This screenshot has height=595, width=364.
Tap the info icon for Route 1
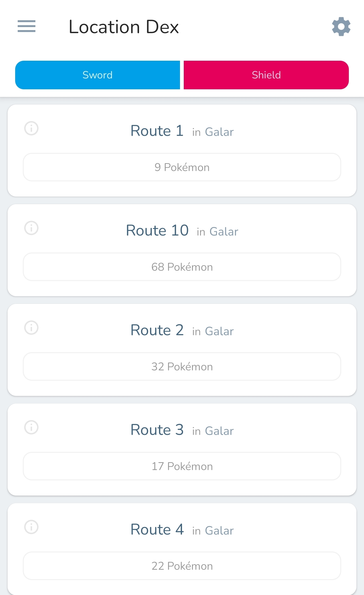pyautogui.click(x=31, y=128)
